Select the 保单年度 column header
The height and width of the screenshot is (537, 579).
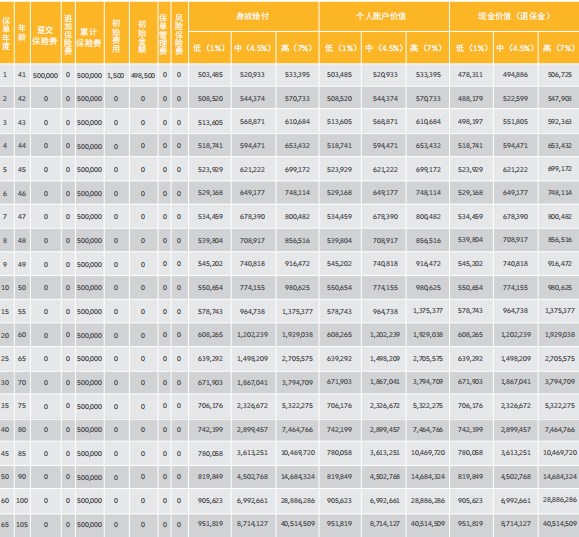[6, 33]
